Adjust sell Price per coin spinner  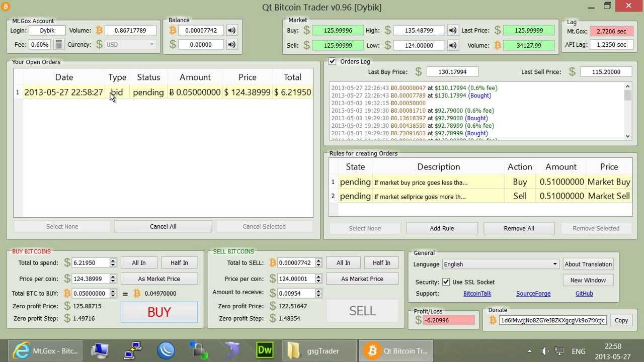click(318, 279)
